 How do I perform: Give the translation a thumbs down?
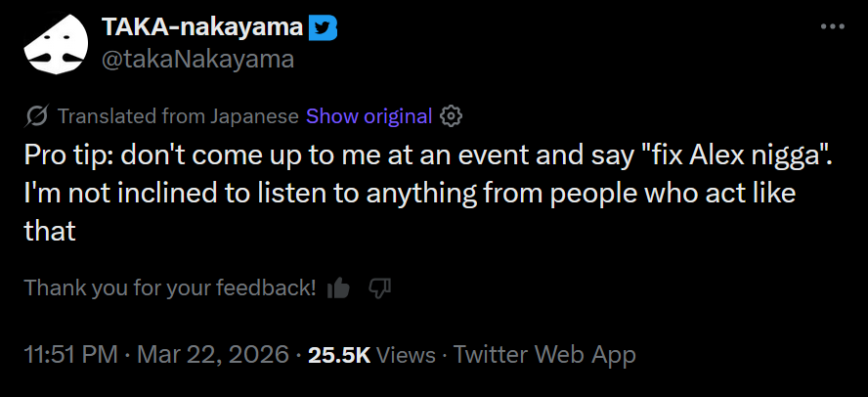[379, 287]
